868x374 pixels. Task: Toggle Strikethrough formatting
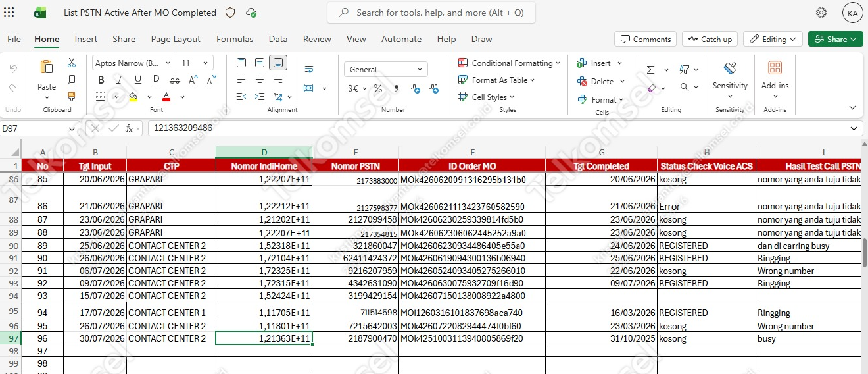pyautogui.click(x=174, y=80)
